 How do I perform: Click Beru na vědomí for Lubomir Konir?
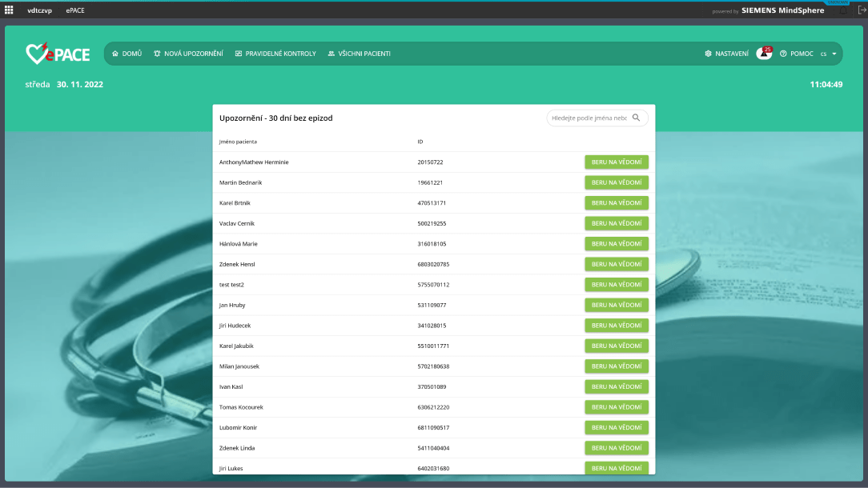point(616,427)
